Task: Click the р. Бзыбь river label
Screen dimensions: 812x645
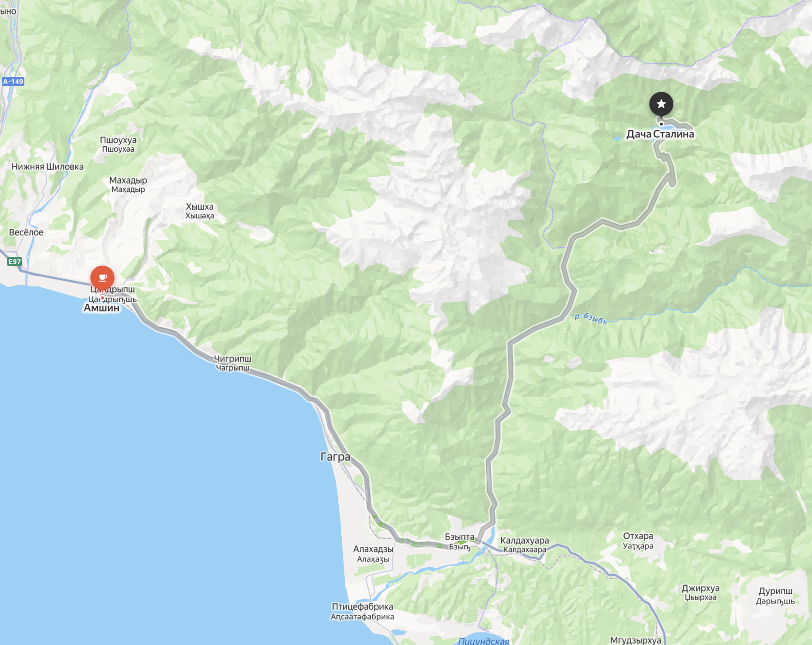Action: pyautogui.click(x=591, y=318)
